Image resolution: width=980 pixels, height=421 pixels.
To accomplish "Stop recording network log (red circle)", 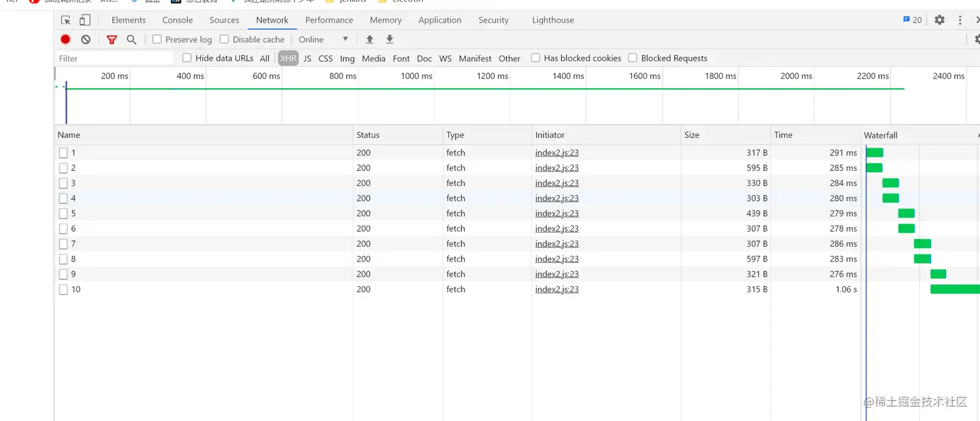I will tap(65, 40).
